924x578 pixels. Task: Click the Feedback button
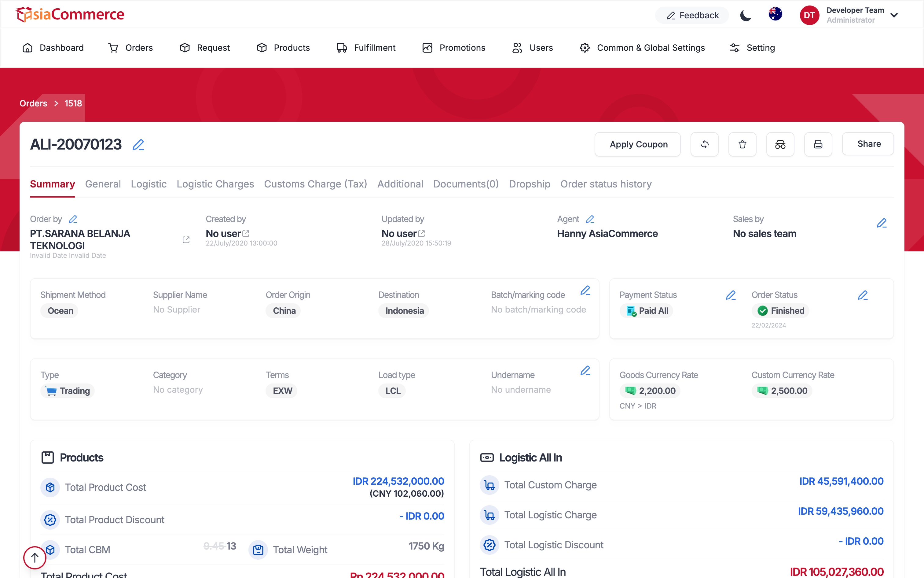click(692, 15)
